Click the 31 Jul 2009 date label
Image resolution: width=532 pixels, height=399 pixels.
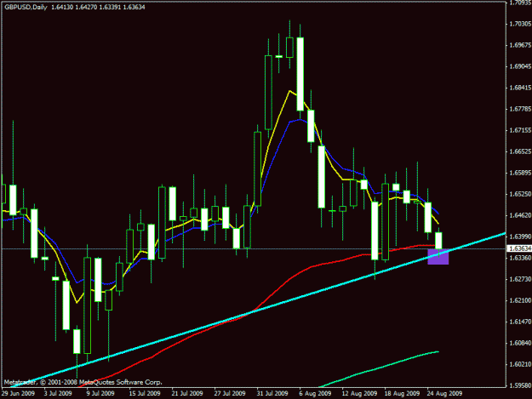(x=272, y=394)
